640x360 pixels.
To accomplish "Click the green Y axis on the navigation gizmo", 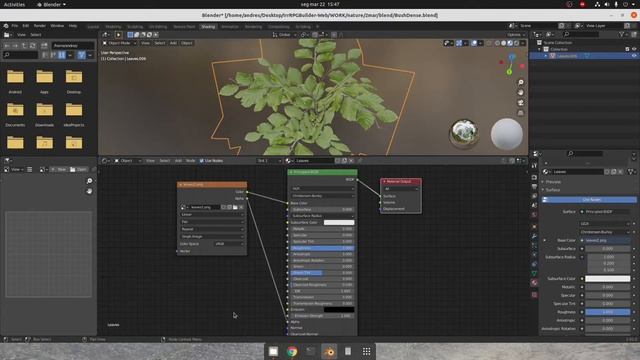I will [x=509, y=72].
